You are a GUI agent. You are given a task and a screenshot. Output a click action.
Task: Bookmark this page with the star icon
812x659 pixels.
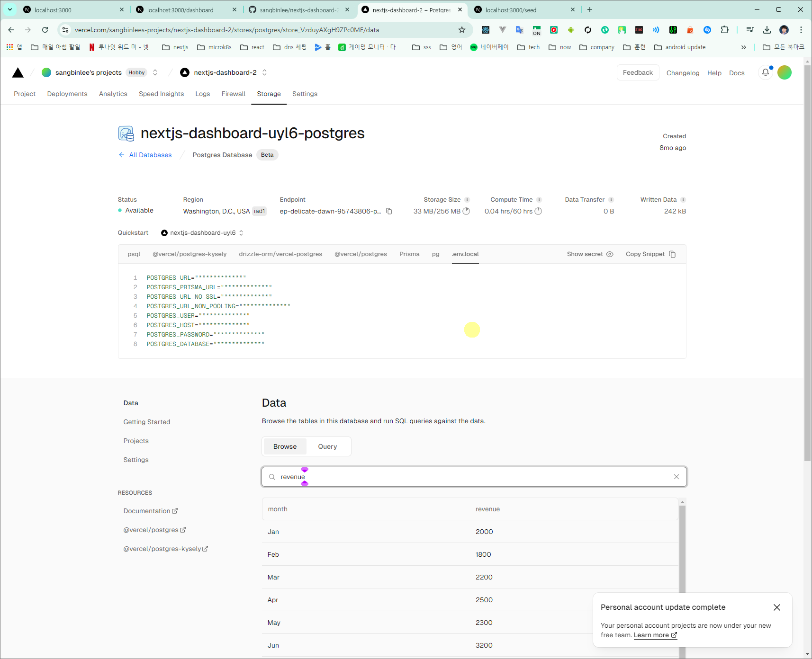[x=462, y=30]
